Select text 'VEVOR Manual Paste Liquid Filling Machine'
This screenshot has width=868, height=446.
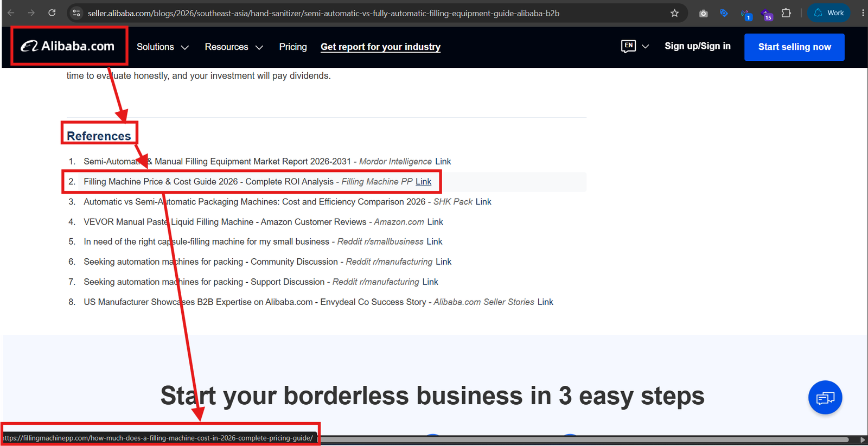[169, 222]
